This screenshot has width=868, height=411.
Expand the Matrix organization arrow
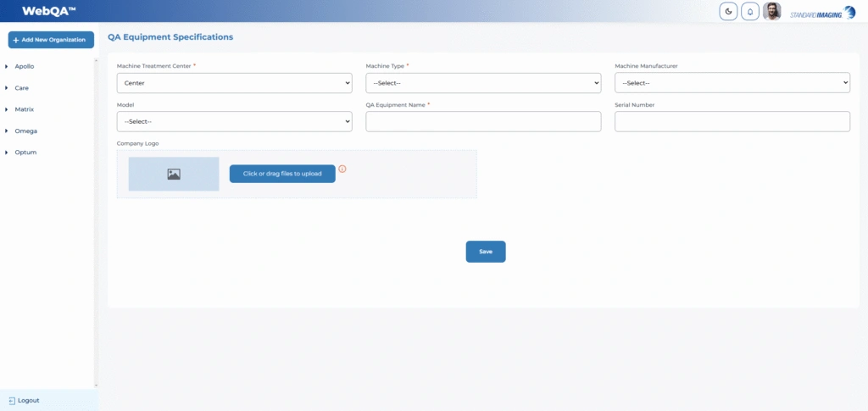[7, 109]
